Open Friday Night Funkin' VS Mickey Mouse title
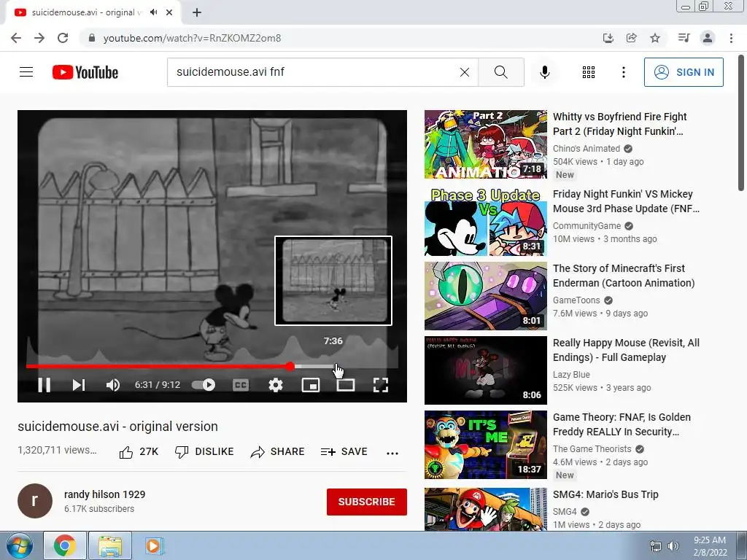The image size is (747, 560). pos(626,201)
